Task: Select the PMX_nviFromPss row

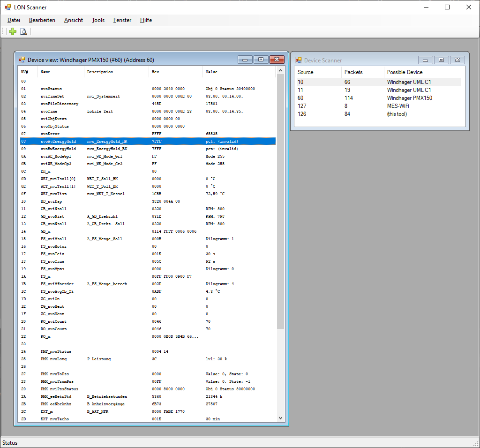Action: click(148, 381)
